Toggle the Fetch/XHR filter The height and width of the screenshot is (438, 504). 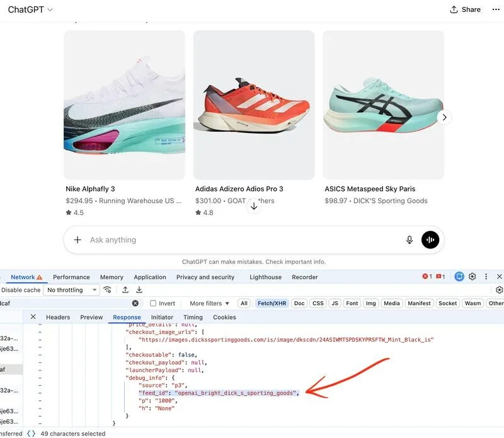click(x=272, y=303)
